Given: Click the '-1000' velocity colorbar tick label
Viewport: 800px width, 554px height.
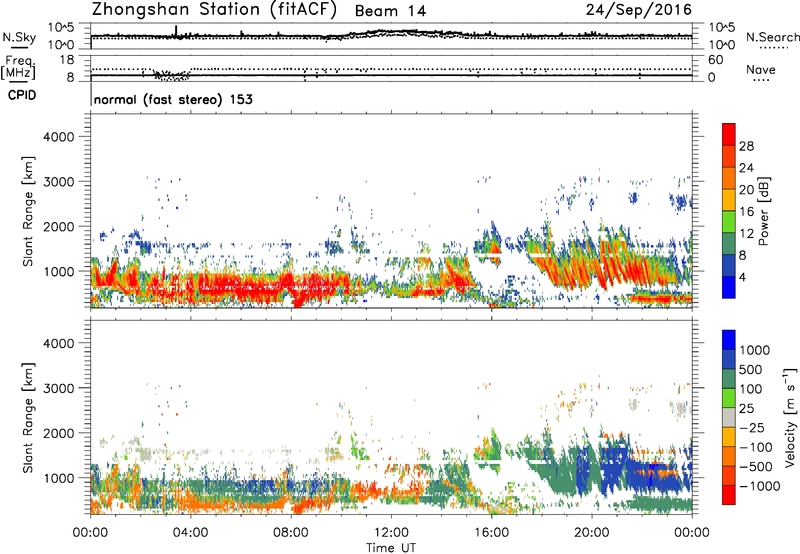Looking at the screenshot, I should coord(760,486).
